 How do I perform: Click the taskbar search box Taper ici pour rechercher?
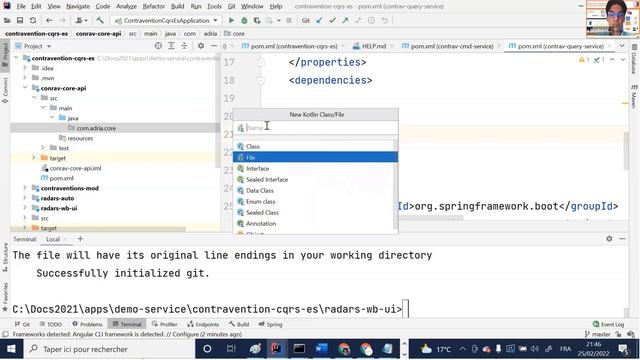click(x=109, y=349)
